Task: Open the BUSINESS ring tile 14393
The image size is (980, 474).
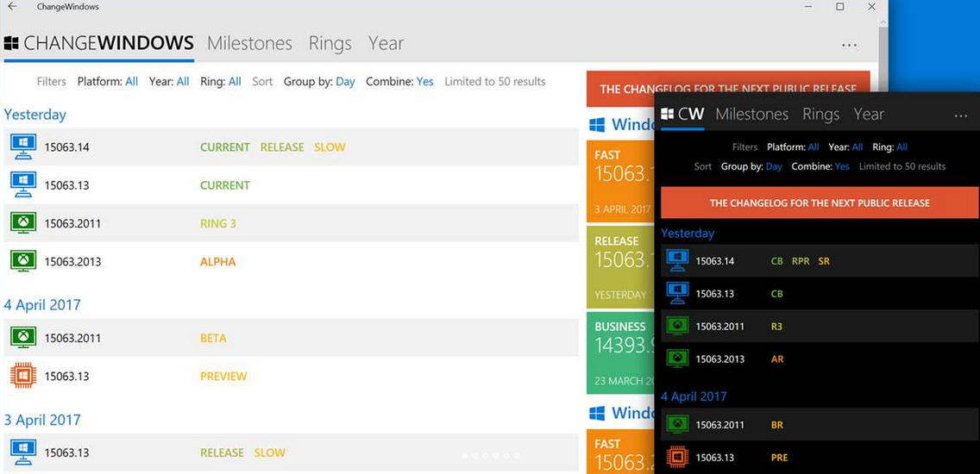Action: pyautogui.click(x=620, y=352)
